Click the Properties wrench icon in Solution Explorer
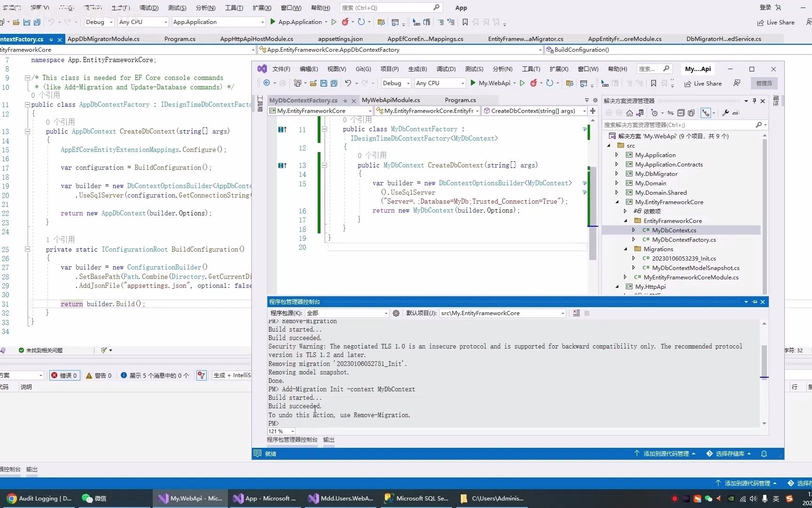This screenshot has height=508, width=812. pyautogui.click(x=726, y=113)
